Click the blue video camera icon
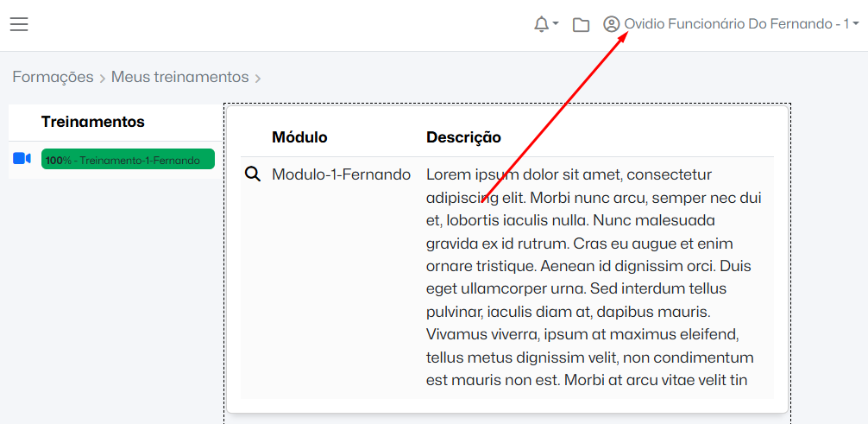 [x=22, y=159]
